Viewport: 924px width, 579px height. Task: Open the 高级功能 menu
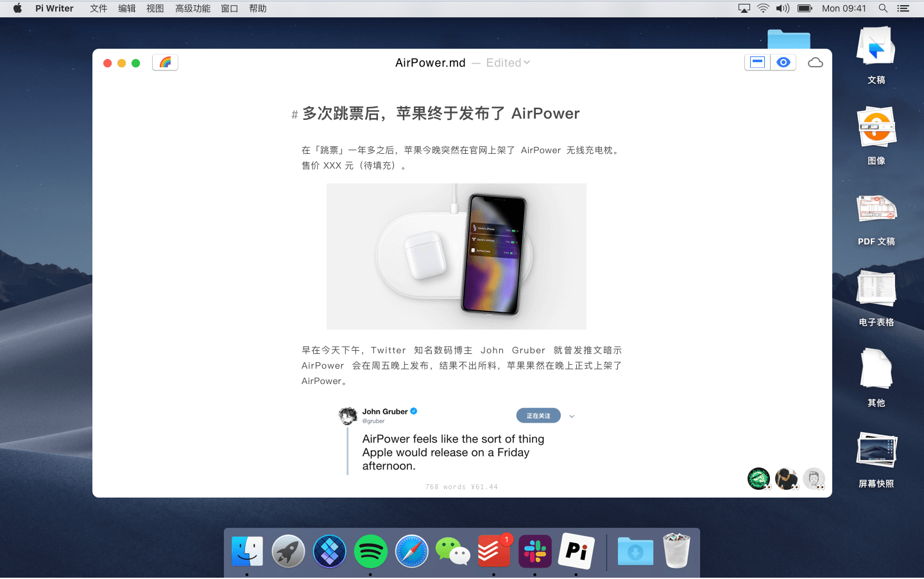[193, 8]
